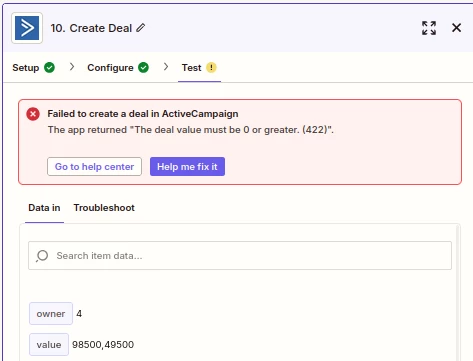Select the Data in tab

click(44, 208)
